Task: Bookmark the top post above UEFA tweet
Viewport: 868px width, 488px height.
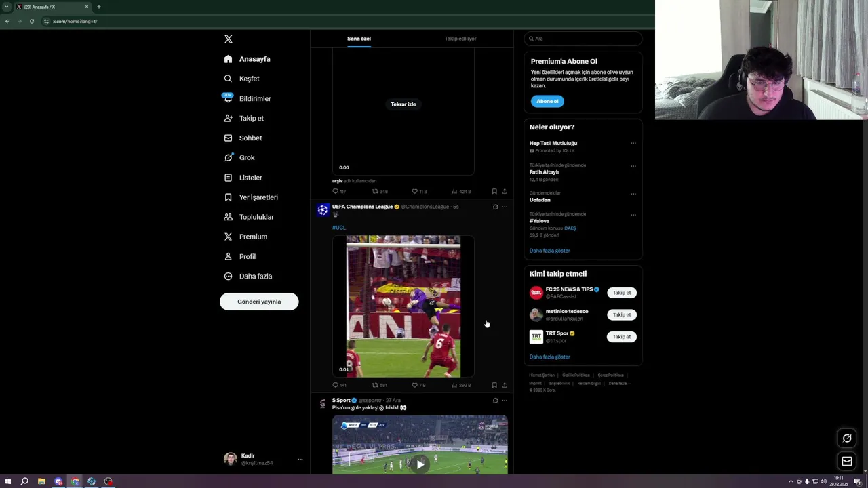Action: (494, 191)
